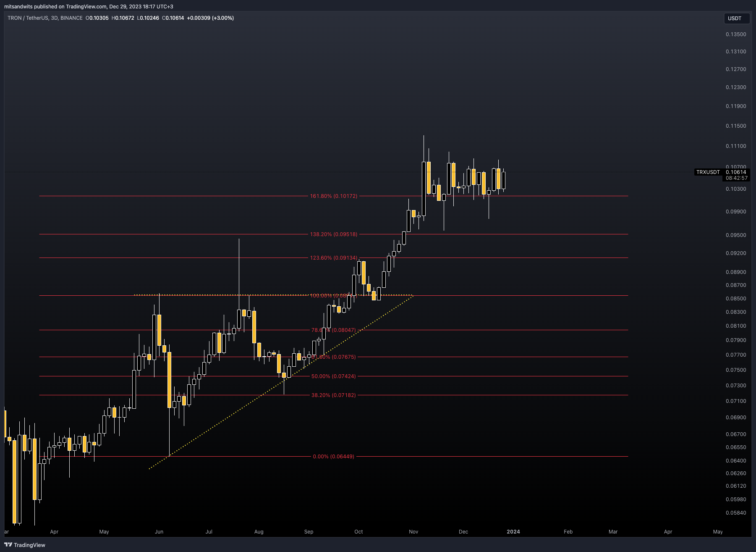Viewport: 756px width, 552px height.
Task: Click the 0.05840 price axis label
Action: coord(736,513)
